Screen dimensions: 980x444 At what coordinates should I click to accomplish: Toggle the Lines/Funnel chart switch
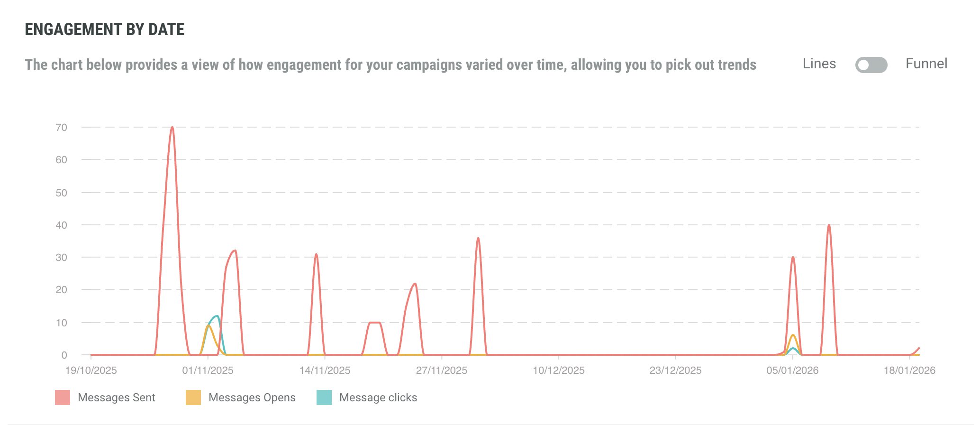pos(871,65)
